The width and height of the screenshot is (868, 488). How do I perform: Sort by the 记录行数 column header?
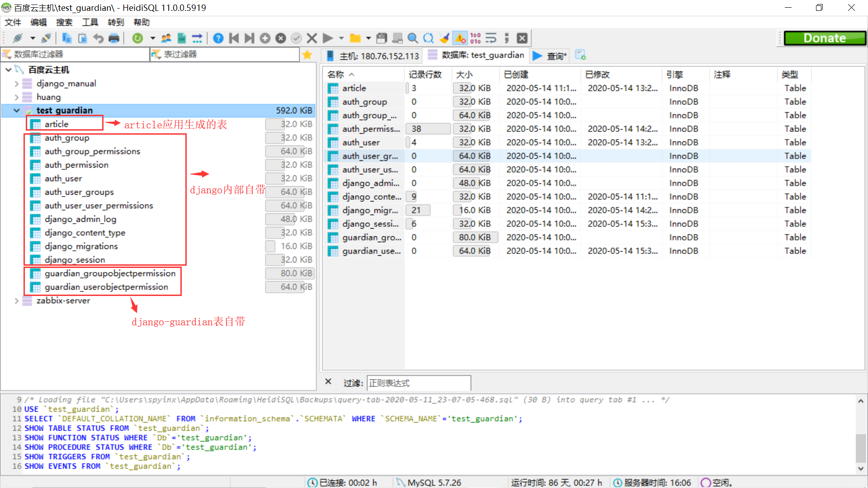pos(428,75)
